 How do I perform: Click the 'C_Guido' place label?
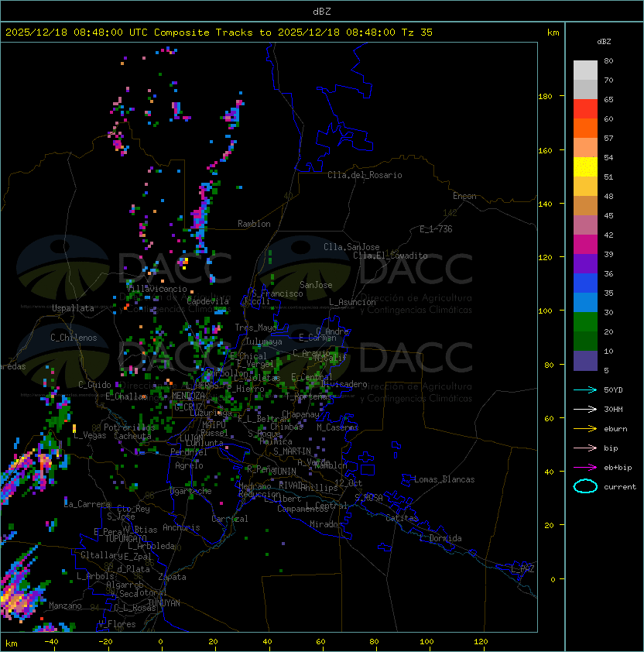pos(94,385)
